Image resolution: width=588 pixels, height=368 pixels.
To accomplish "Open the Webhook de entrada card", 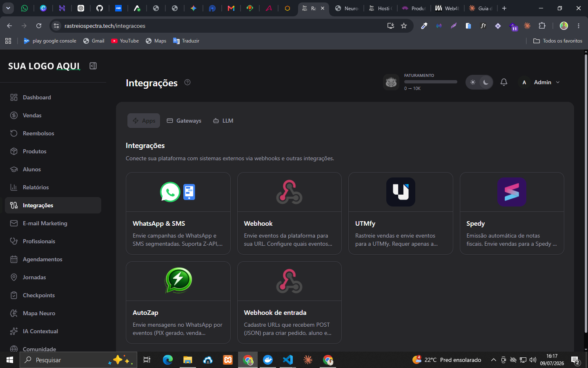I will click(x=290, y=303).
